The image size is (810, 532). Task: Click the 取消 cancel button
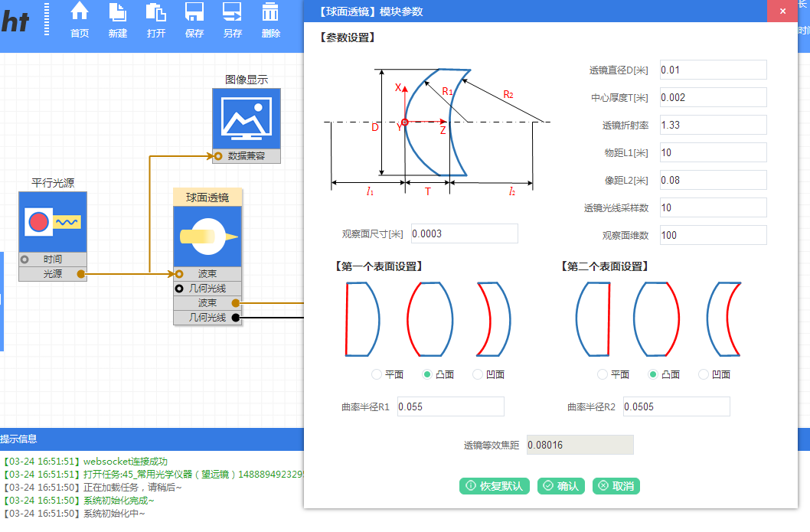(x=616, y=486)
